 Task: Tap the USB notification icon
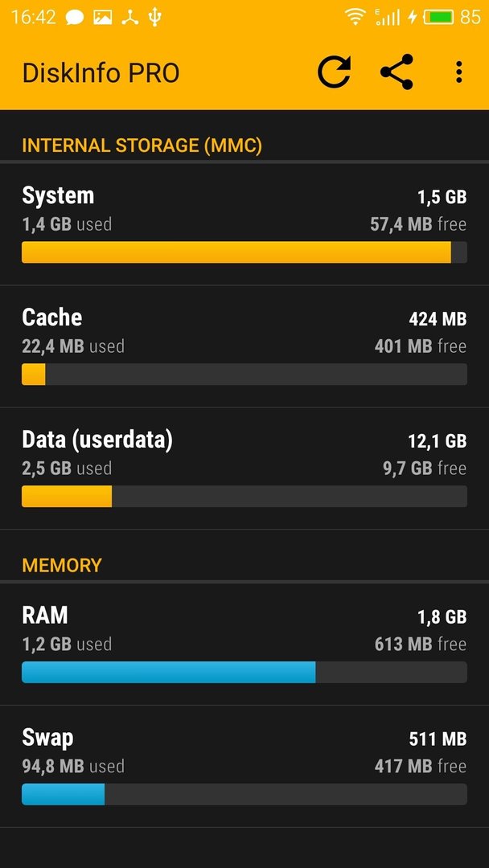[x=155, y=17]
